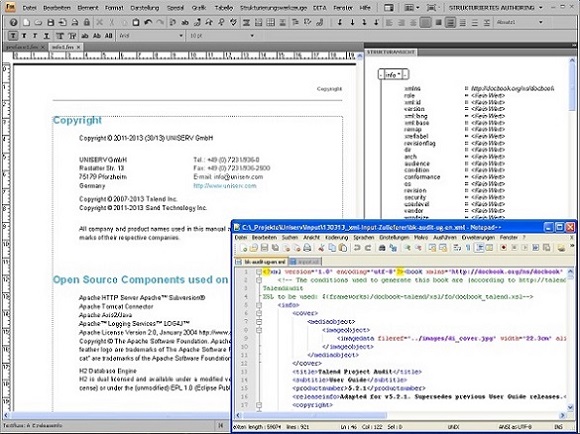Print via the FrameMaker printer icon

75,23
